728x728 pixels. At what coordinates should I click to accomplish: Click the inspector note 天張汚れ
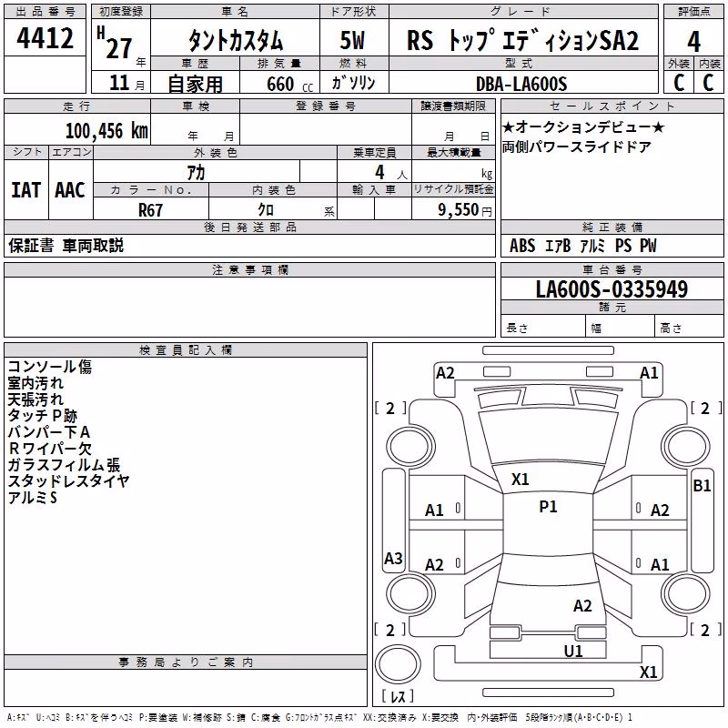click(35, 399)
